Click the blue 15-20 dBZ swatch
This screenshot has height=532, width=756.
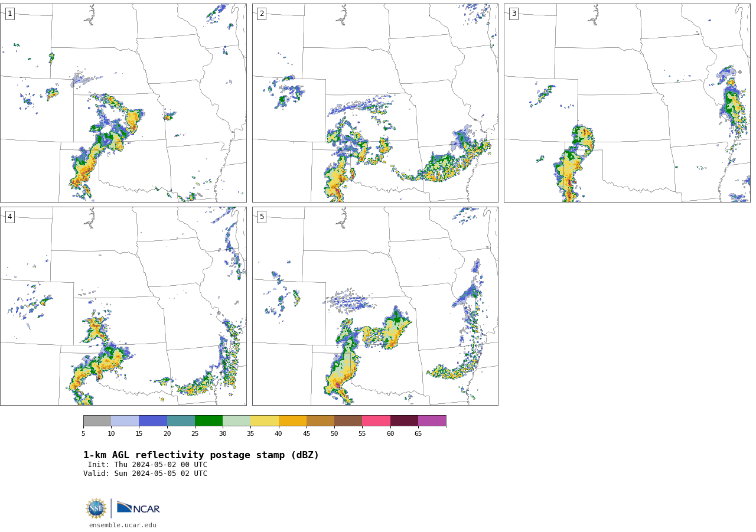(153, 421)
